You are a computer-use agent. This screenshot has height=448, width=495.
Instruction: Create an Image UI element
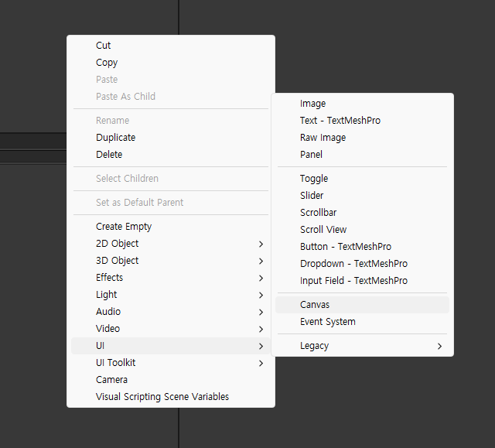pyautogui.click(x=362, y=104)
